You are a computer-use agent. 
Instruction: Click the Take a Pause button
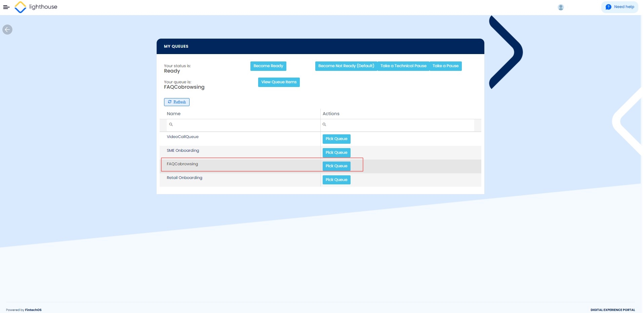click(x=445, y=66)
